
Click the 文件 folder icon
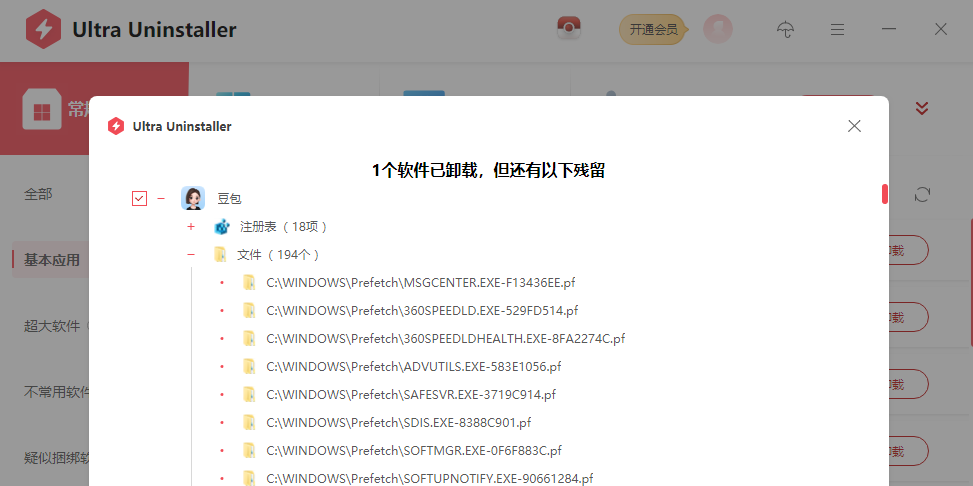pyautogui.click(x=220, y=254)
